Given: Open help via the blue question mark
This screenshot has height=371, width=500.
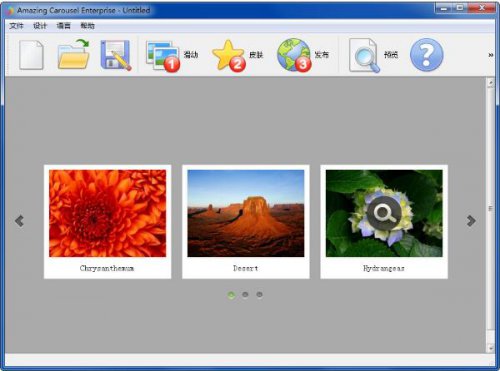Looking at the screenshot, I should [426, 55].
